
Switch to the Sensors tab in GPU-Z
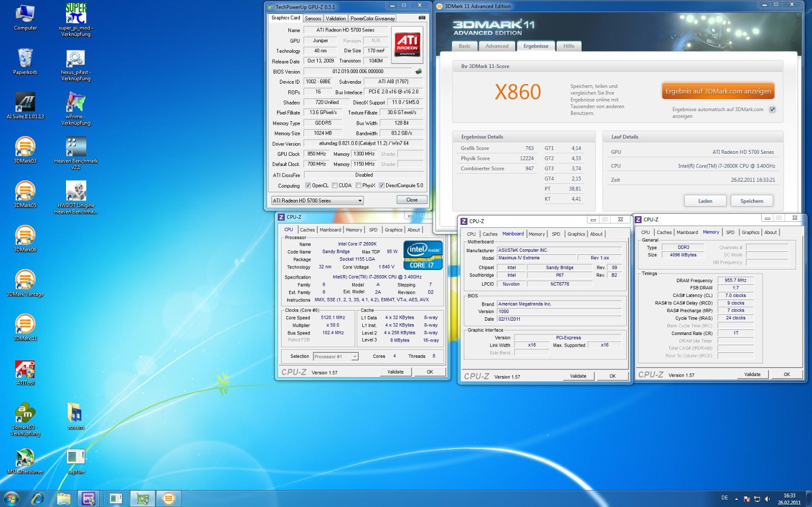(x=313, y=18)
